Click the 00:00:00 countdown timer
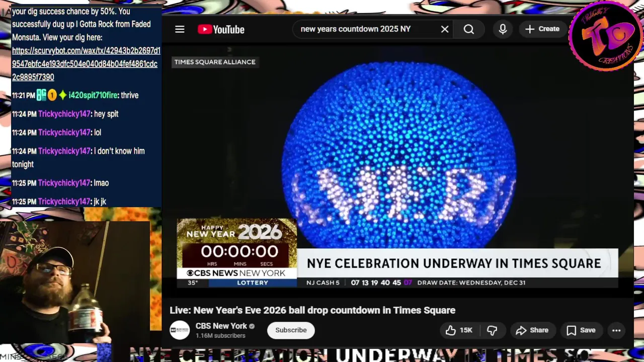 click(239, 251)
